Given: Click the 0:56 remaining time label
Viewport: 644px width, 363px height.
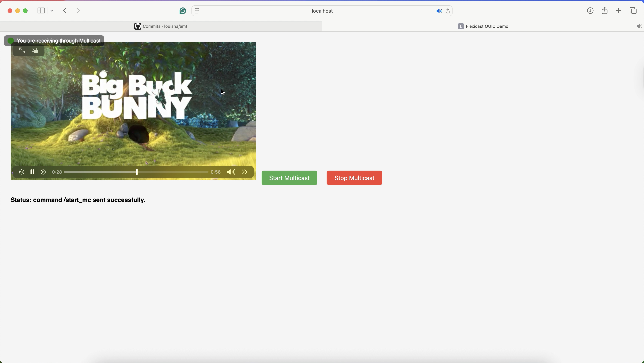Looking at the screenshot, I should (216, 172).
